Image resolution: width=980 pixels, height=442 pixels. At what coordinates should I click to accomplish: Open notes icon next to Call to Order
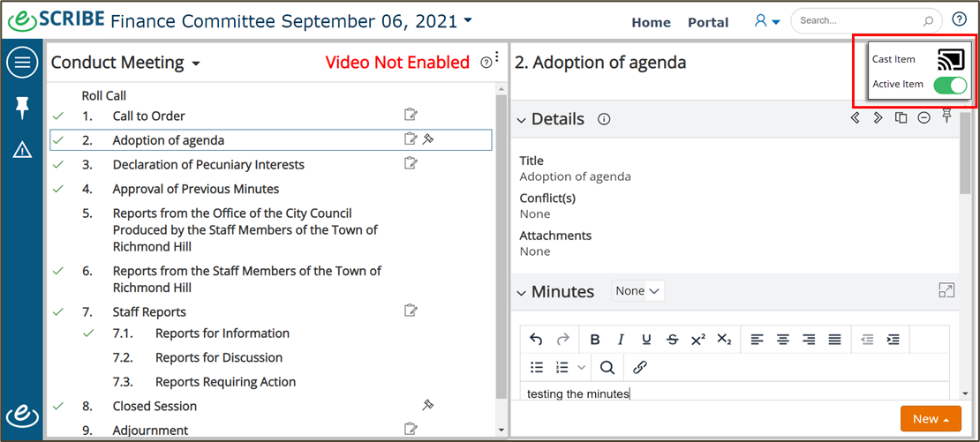click(411, 114)
